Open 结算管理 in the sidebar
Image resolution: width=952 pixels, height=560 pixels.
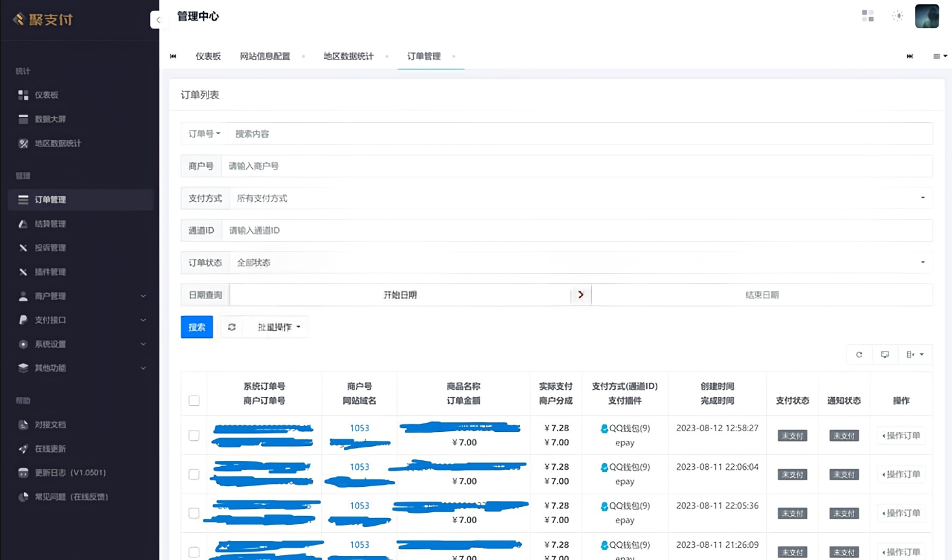[80, 224]
